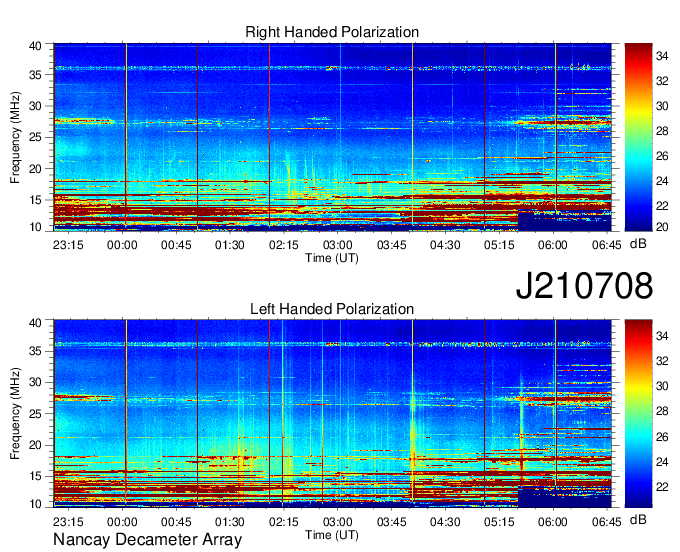This screenshot has height=552, width=680.
Task: Pick 06:00 time tick under Left Handed plot
Action: (x=552, y=521)
